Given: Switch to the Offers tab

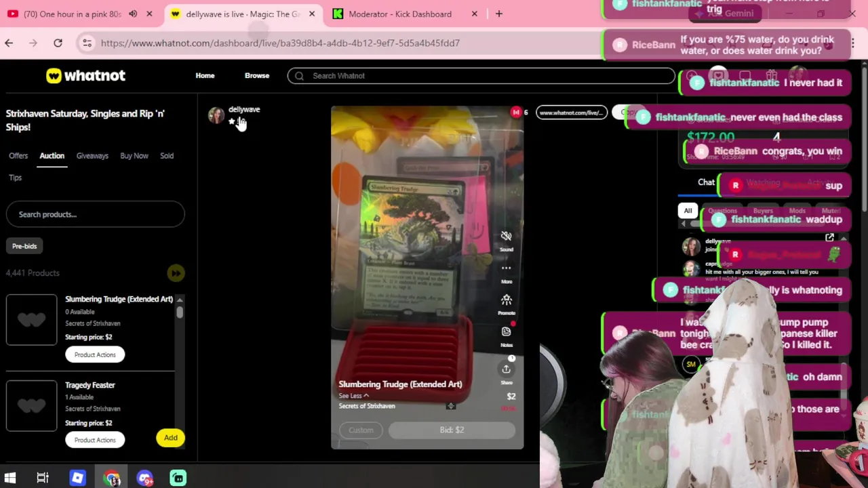Looking at the screenshot, I should pos(18,156).
